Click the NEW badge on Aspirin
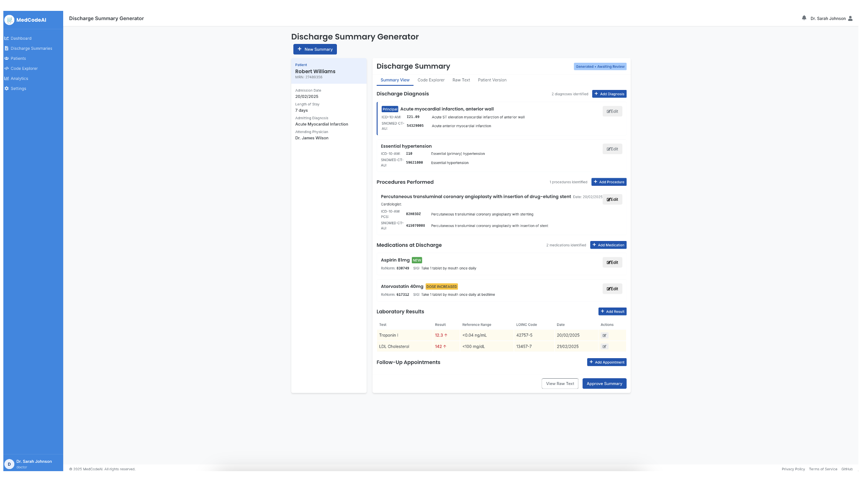868x477 pixels. coord(417,260)
